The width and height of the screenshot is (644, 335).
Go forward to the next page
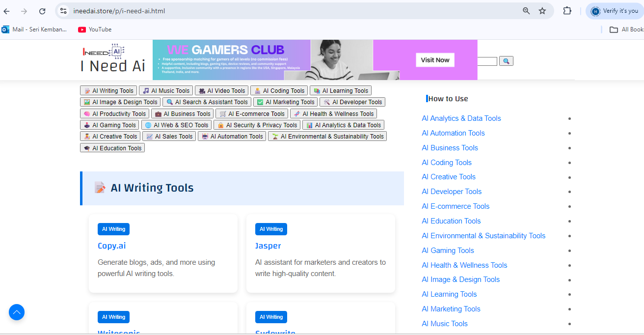(x=24, y=11)
